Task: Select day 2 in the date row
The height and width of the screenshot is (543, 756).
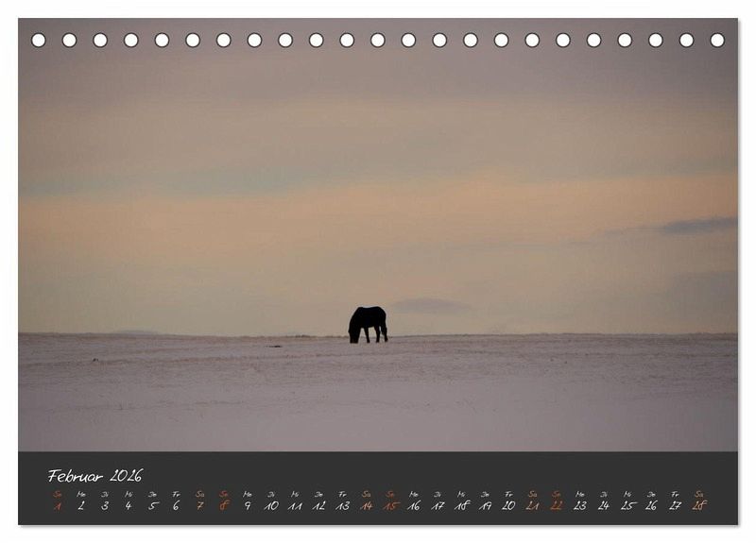Action: click(81, 505)
